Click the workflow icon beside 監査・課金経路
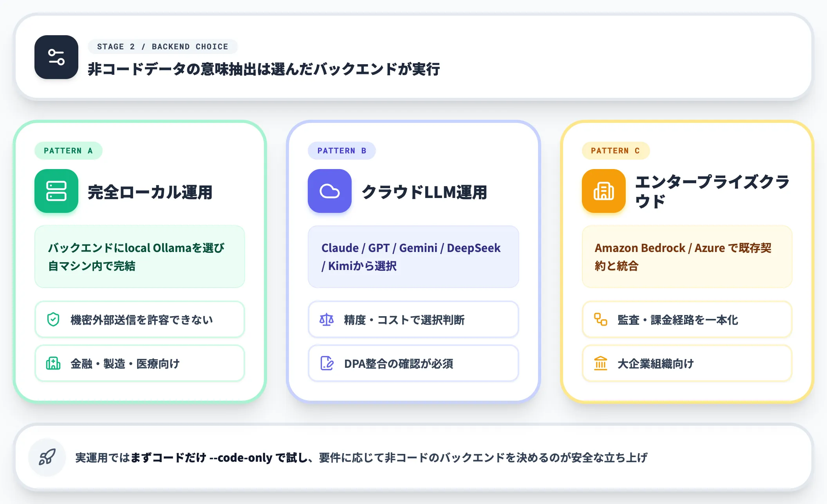Screen dimensions: 827x504 (600, 319)
